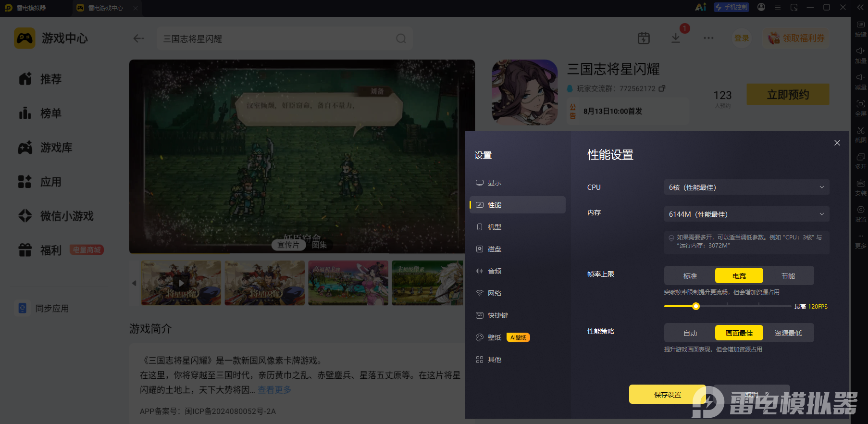
Task: Open 音频 audio settings
Action: tap(518, 271)
